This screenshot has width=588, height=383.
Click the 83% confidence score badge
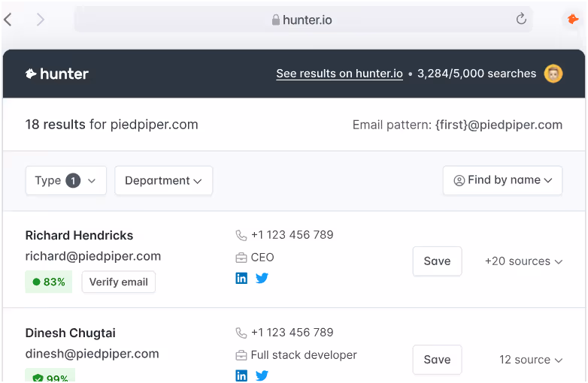tap(48, 282)
